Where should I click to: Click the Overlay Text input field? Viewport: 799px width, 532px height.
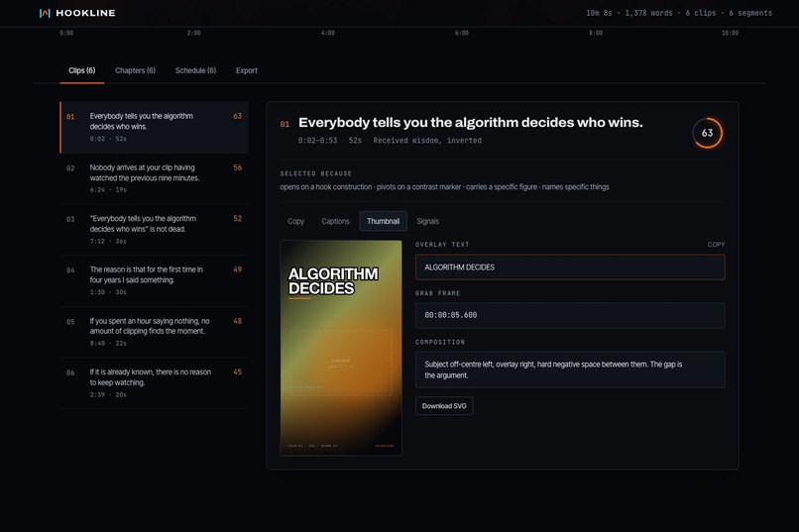click(x=570, y=267)
